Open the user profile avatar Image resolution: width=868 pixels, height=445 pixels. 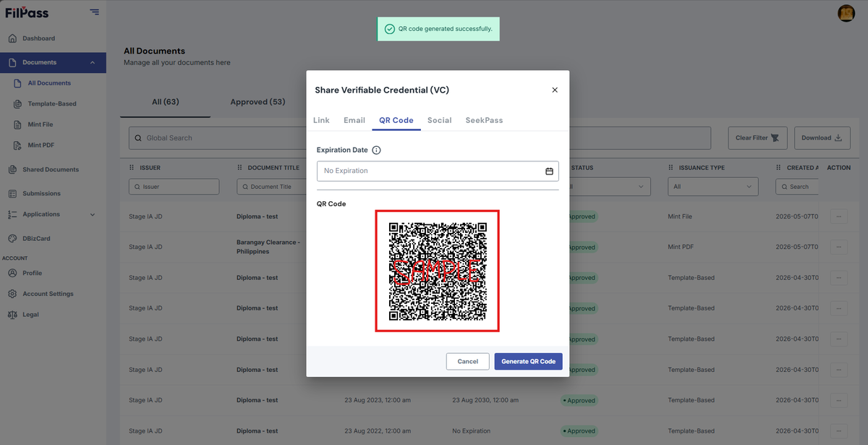pos(846,13)
